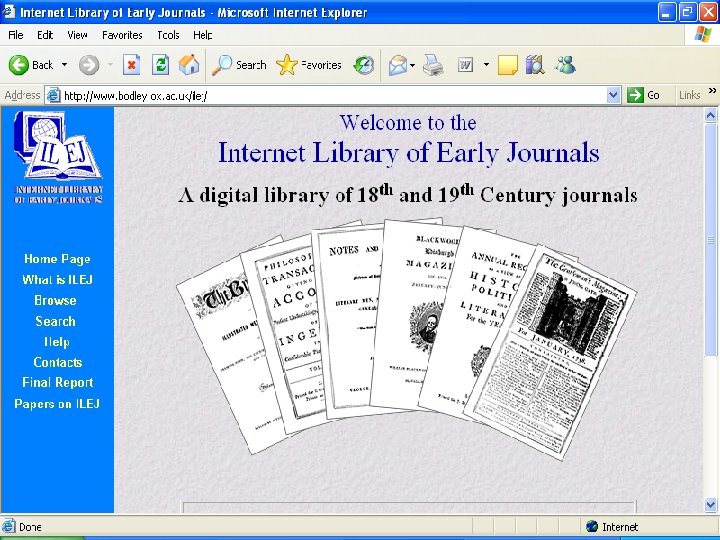Viewport: 720px width, 540px height.
Task: Open the Tools menu
Action: coord(168,35)
